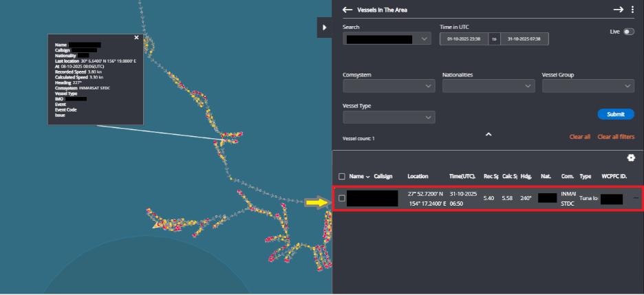Click the start time field 01-10-2025 23:38
Viewport: 644px width, 295px height.
pos(464,39)
